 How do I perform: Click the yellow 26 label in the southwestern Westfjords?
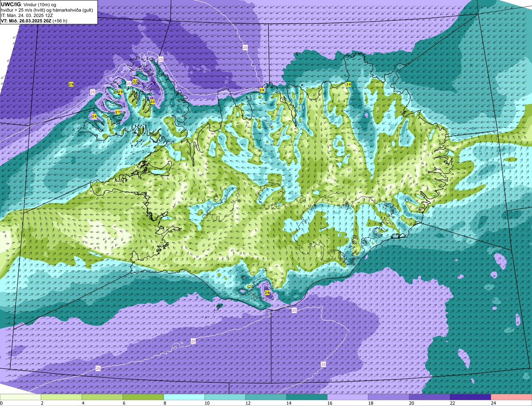(x=94, y=116)
